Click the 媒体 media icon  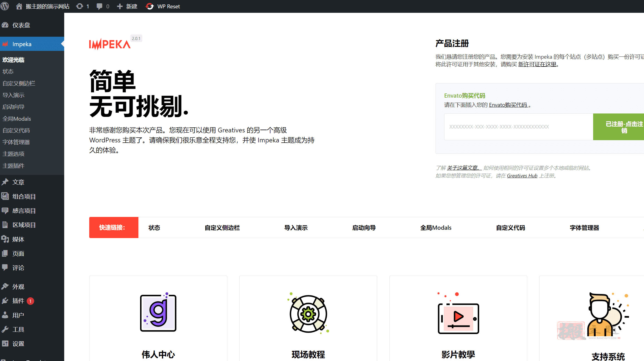click(5, 239)
